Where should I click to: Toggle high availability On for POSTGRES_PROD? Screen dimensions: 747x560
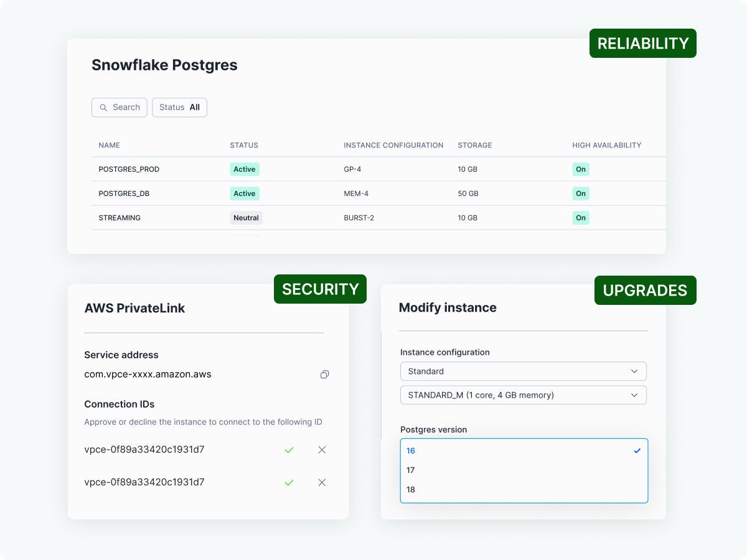coord(580,169)
